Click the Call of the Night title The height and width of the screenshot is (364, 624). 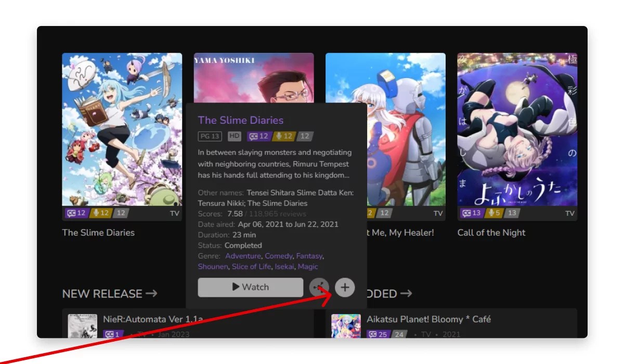point(491,232)
